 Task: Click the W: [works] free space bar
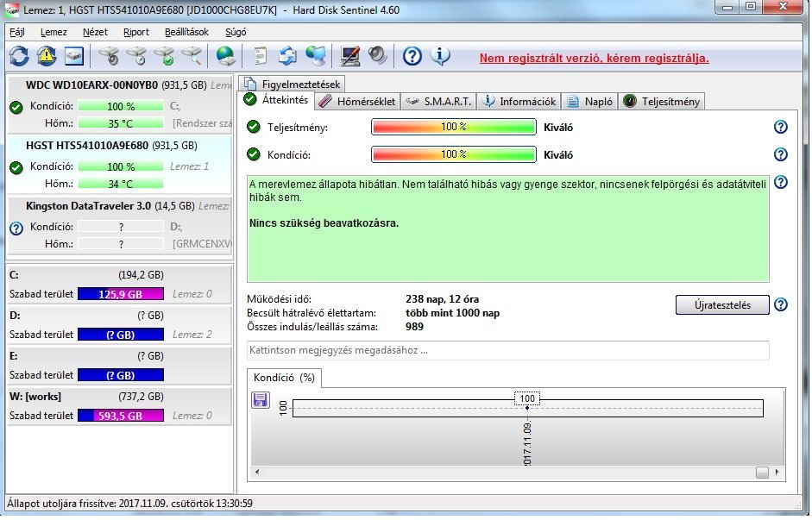coord(121,416)
